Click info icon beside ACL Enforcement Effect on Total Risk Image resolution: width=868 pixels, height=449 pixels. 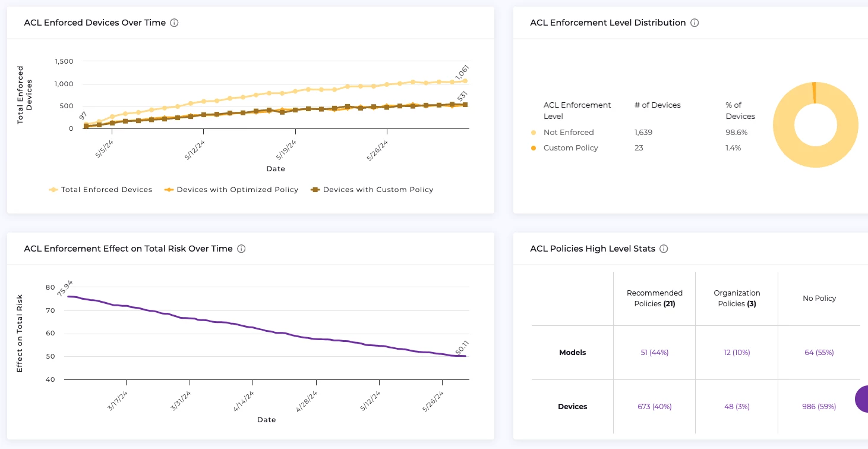[241, 249]
